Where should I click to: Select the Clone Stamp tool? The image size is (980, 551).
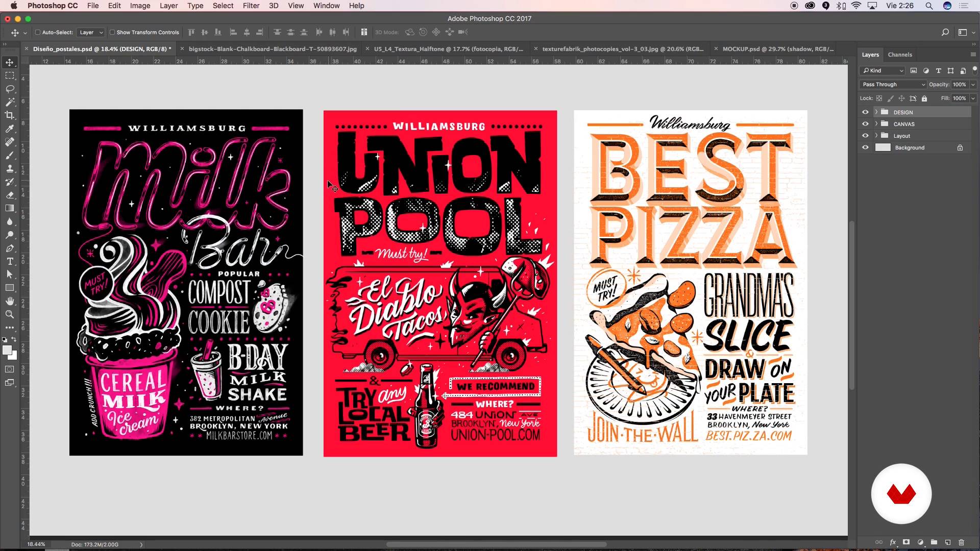pyautogui.click(x=10, y=168)
